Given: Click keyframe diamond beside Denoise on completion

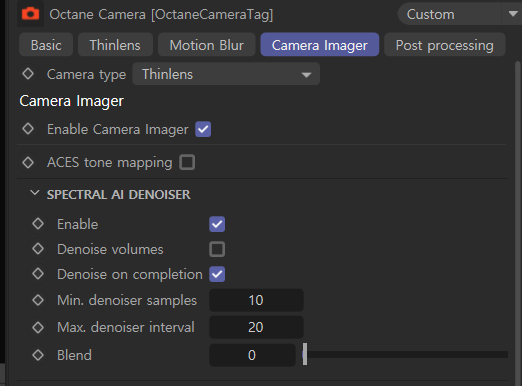Looking at the screenshot, I should pyautogui.click(x=38, y=274).
